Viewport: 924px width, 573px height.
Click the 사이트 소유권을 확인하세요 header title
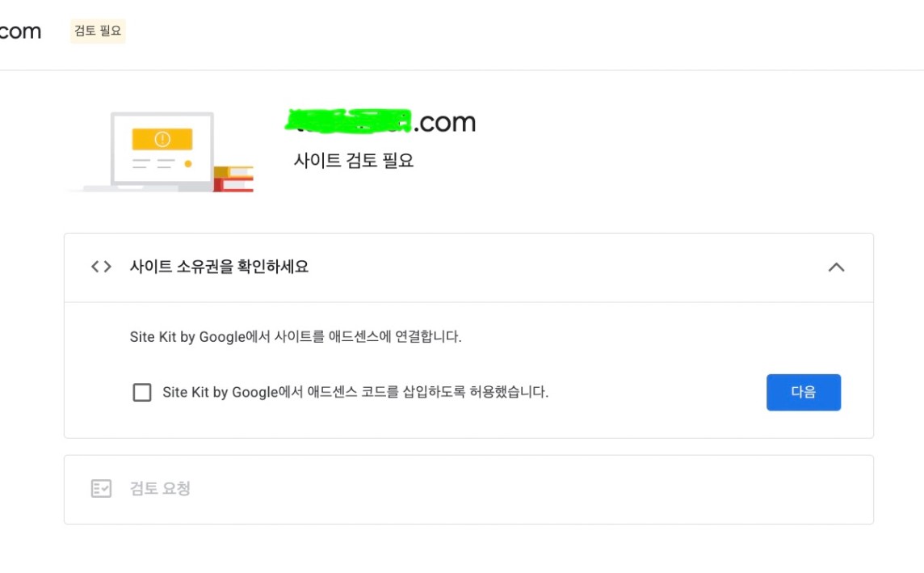tap(219, 267)
